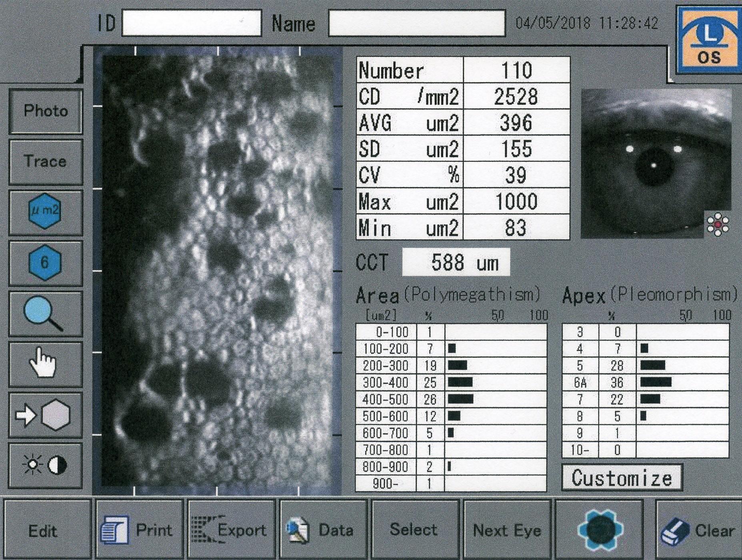Image resolution: width=742 pixels, height=560 pixels.
Task: Print the endothelial analysis report
Action: click(138, 530)
